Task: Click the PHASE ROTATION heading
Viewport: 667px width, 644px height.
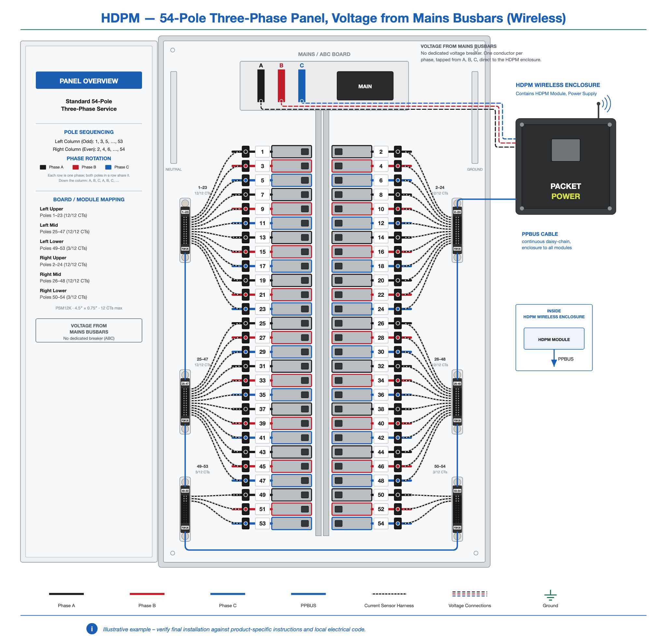Action: click(x=89, y=159)
